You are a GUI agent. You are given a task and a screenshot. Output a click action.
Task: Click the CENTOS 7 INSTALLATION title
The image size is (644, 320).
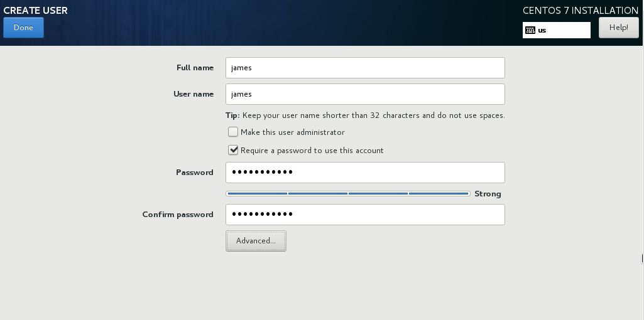(x=580, y=11)
